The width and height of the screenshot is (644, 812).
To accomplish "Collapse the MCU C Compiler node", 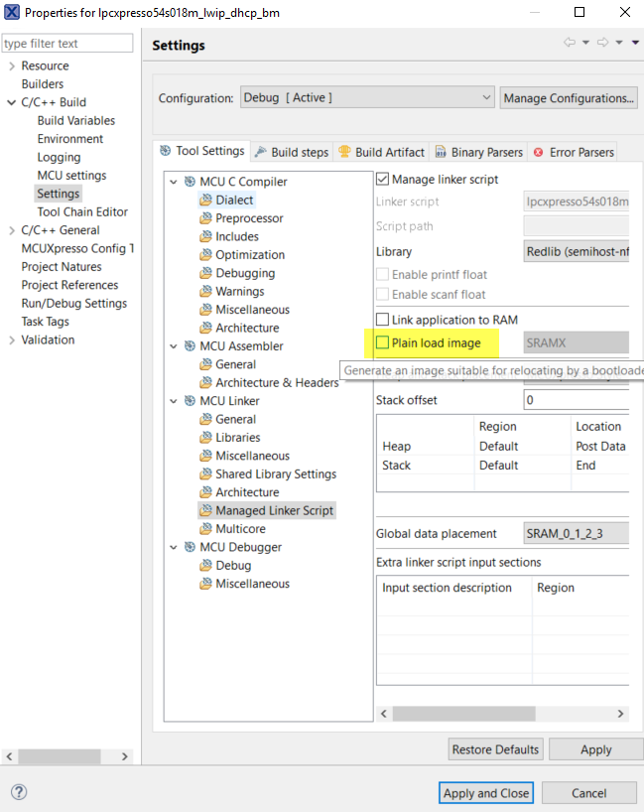I will [174, 182].
